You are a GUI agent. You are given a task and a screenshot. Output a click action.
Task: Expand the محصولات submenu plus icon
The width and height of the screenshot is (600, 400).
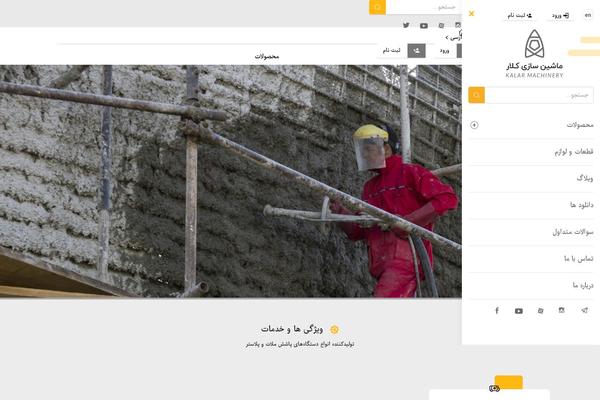pos(474,125)
